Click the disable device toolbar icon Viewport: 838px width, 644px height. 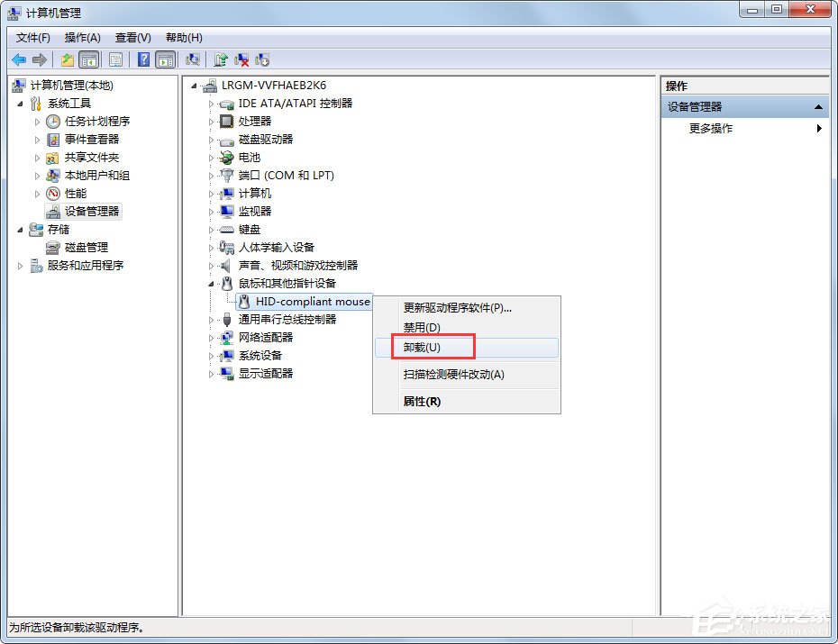pos(262,59)
